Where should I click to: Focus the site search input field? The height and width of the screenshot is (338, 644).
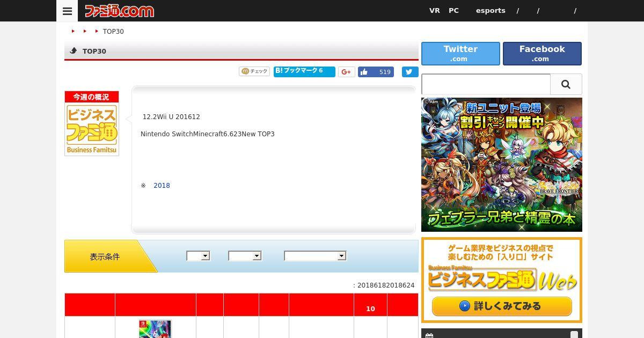click(x=486, y=84)
